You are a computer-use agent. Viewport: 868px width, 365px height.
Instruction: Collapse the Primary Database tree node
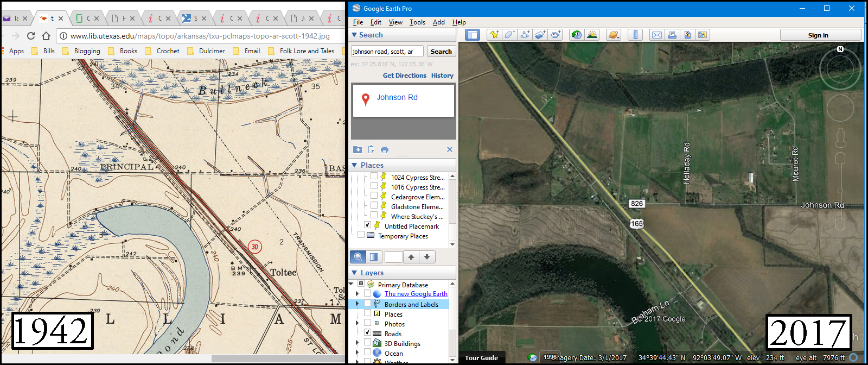point(351,284)
